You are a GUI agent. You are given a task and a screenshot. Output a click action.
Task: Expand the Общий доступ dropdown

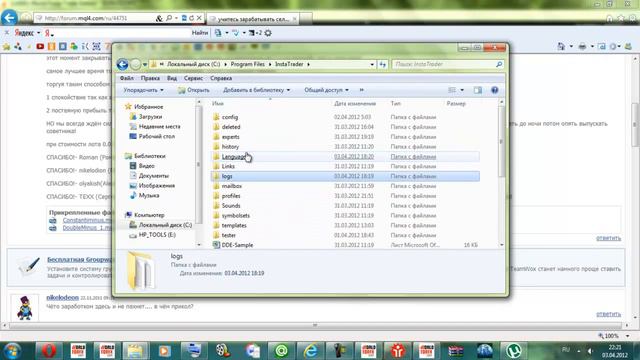coord(326,90)
